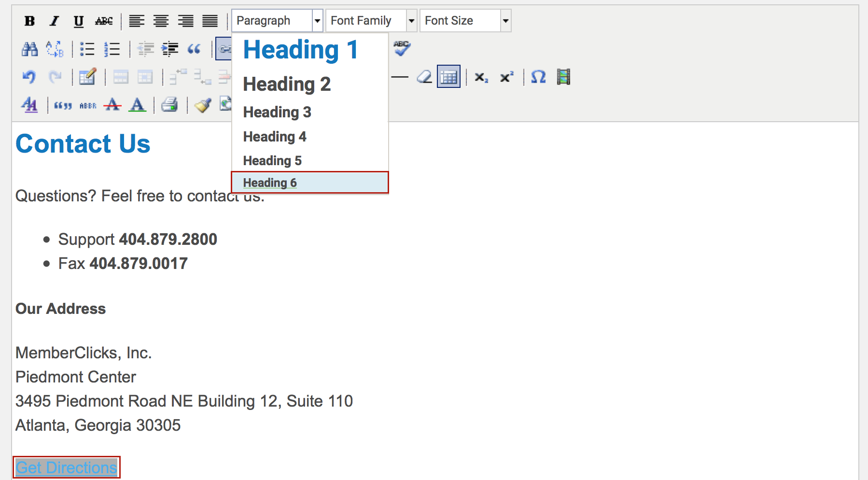Toggle italic formatting
The image size is (868, 480).
click(x=54, y=21)
